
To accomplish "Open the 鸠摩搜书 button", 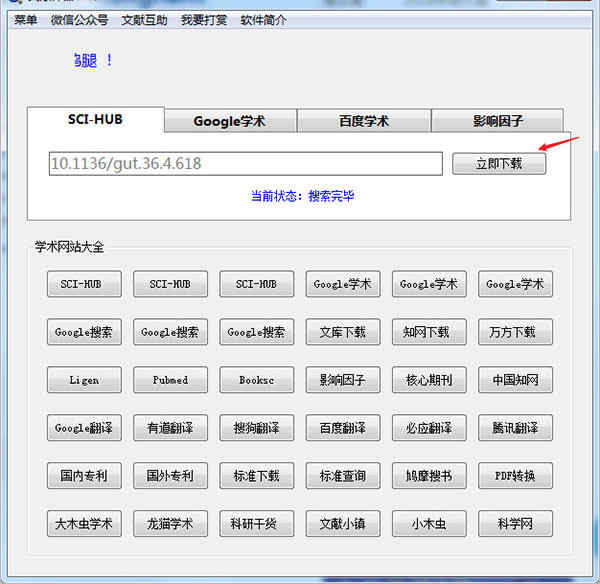I will 429,476.
